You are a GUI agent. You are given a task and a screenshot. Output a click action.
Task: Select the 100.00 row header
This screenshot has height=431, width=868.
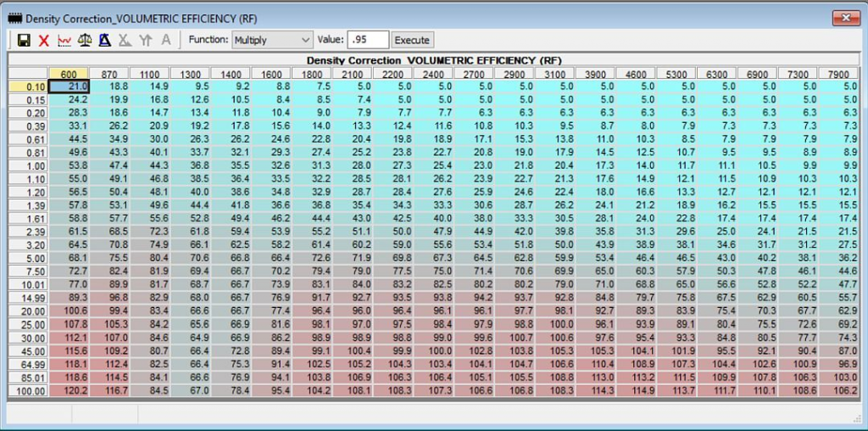click(x=29, y=390)
